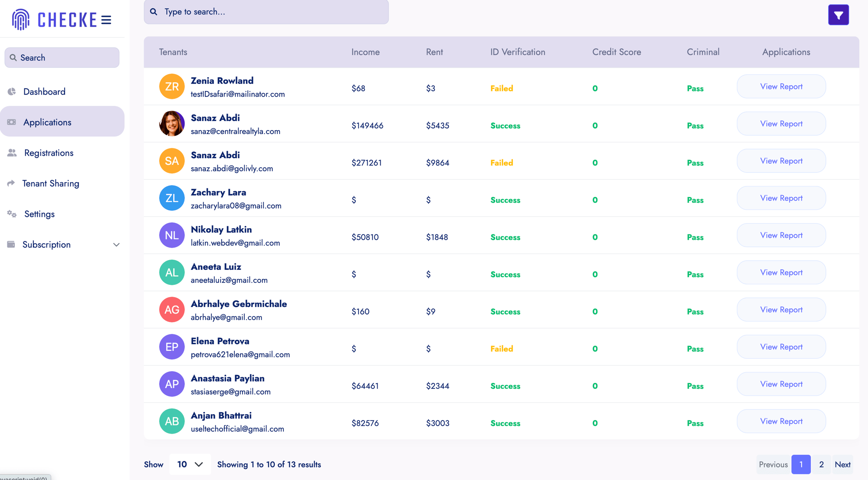Click the $9864 rent value
868x480 pixels.
point(437,163)
